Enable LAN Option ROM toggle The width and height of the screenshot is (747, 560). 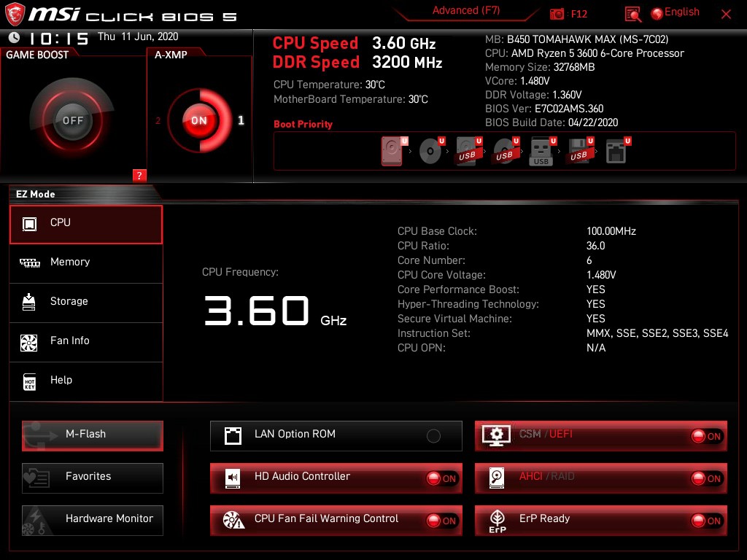pos(433,436)
